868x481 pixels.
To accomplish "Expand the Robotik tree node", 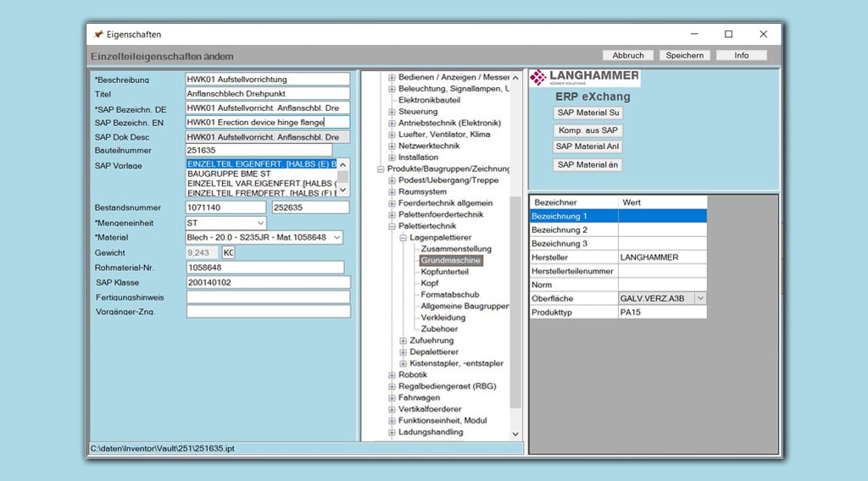I will pos(392,375).
